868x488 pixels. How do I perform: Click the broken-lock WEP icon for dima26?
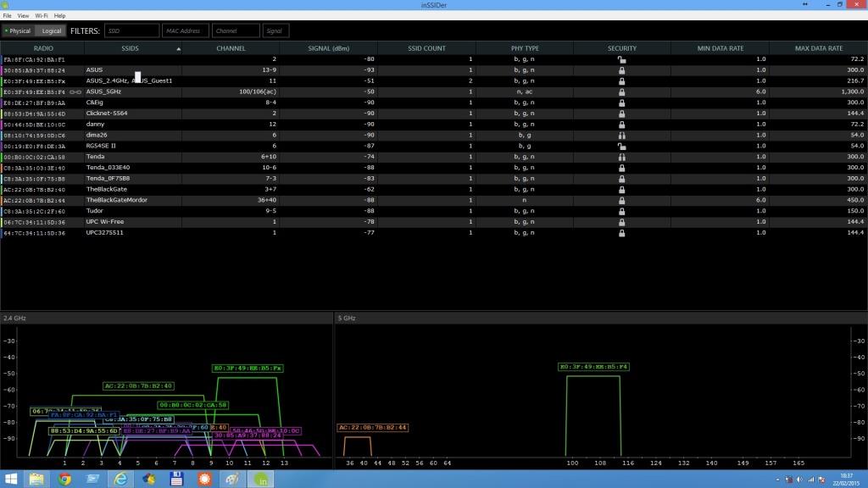point(621,135)
